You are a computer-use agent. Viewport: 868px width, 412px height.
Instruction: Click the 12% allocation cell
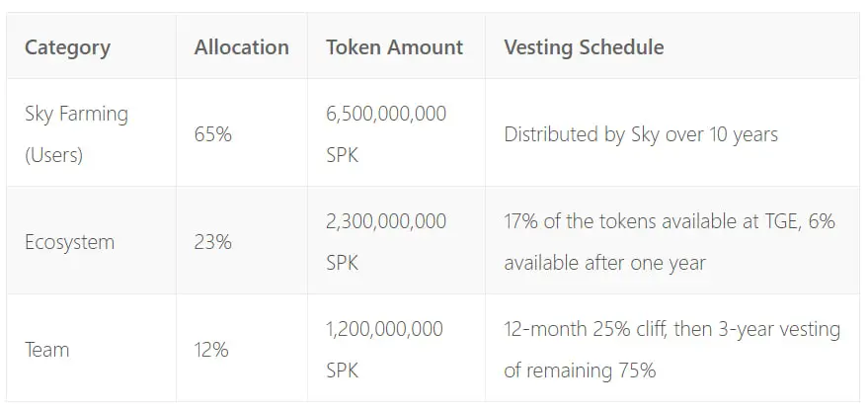(x=211, y=350)
